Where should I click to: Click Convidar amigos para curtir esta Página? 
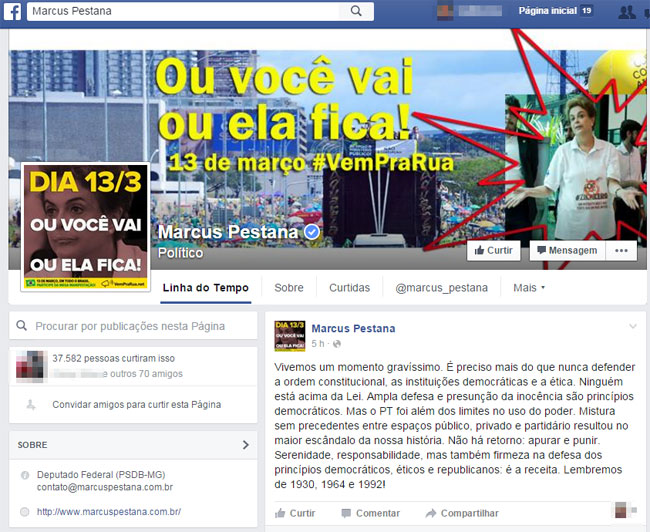[x=136, y=404]
